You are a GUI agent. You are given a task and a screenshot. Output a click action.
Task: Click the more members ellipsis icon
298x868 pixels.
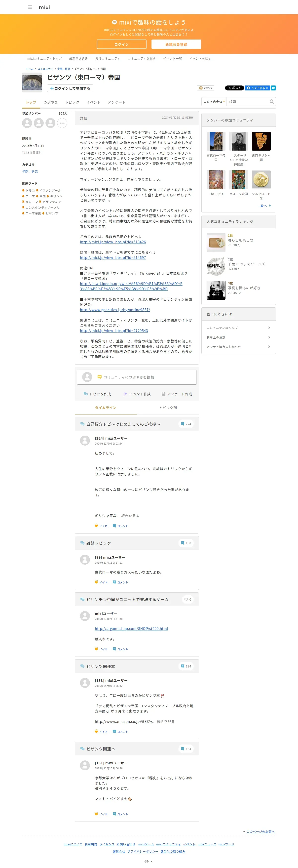point(62,123)
